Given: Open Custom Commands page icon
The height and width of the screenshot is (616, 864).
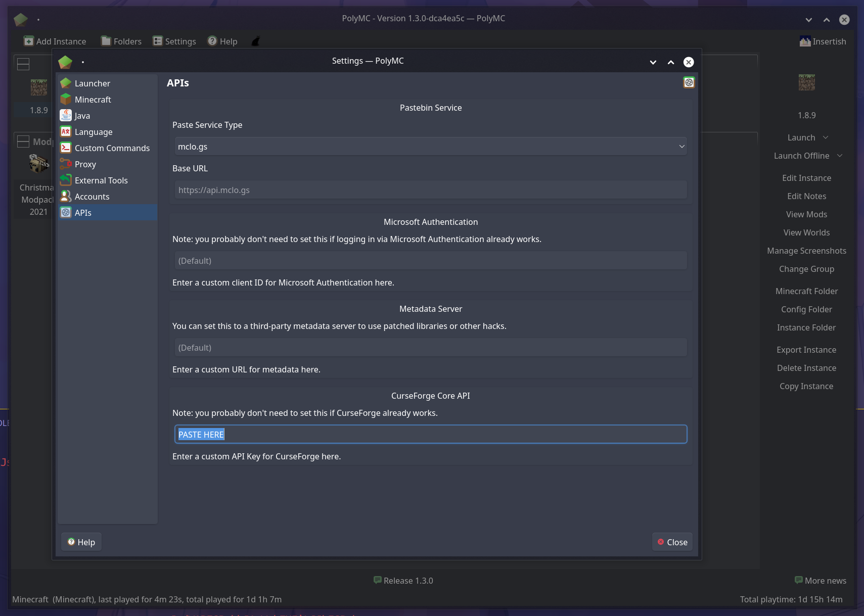Looking at the screenshot, I should 66,148.
